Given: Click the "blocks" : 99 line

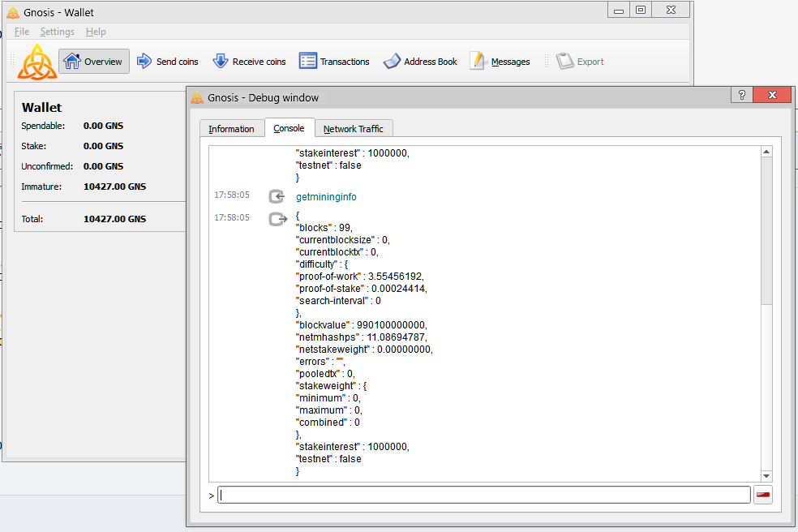Looking at the screenshot, I should 324,228.
